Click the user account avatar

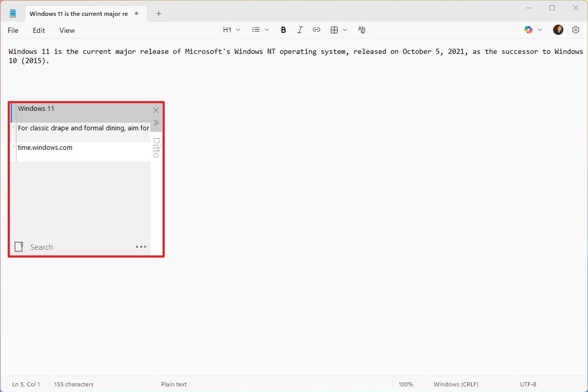pyautogui.click(x=558, y=30)
